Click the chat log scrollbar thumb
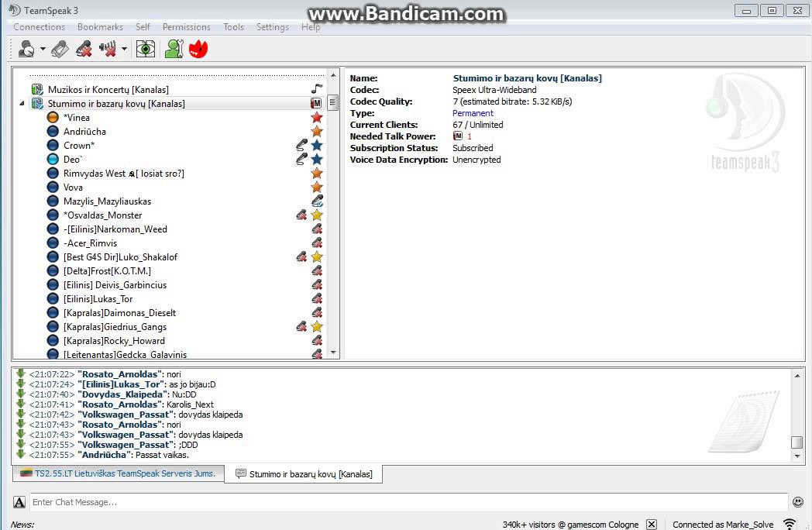This screenshot has width=812, height=530. (x=797, y=442)
